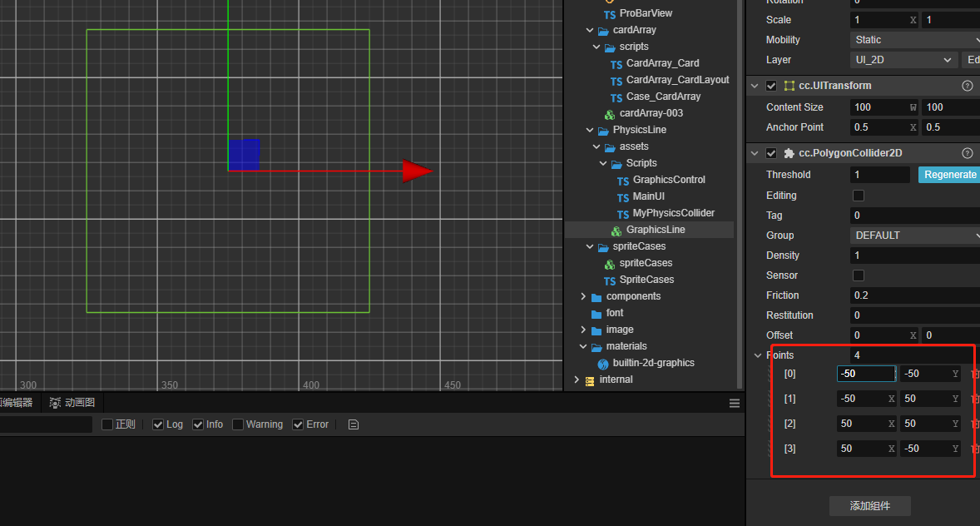The width and height of the screenshot is (980, 526).
Task: Enable the Warning filter checkbox
Action: [237, 424]
